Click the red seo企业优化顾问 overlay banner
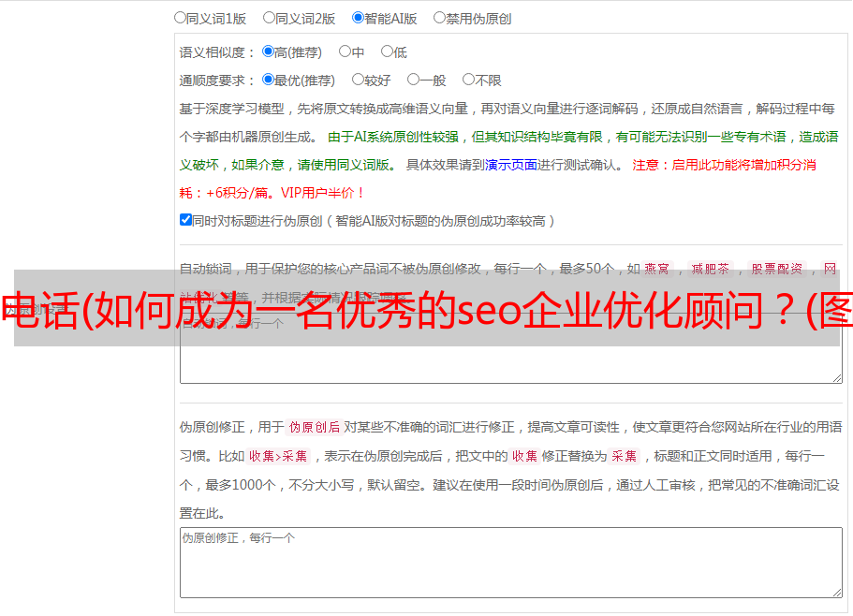853x616 pixels. [x=426, y=309]
